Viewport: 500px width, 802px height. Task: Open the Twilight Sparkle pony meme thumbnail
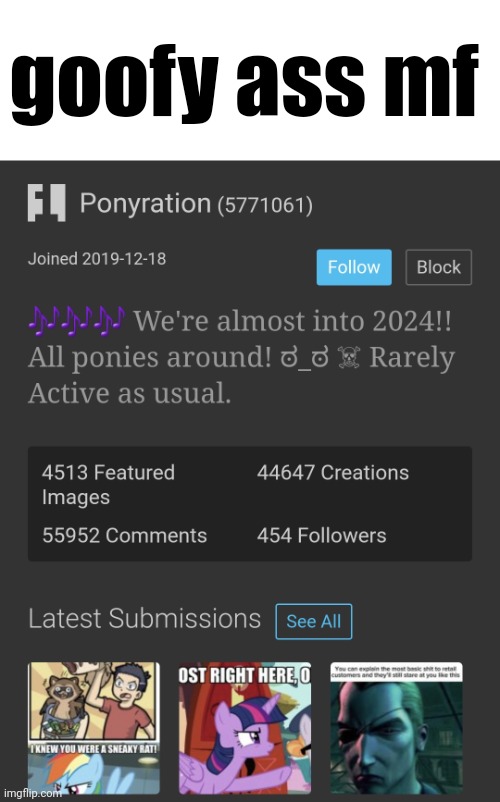(244, 728)
